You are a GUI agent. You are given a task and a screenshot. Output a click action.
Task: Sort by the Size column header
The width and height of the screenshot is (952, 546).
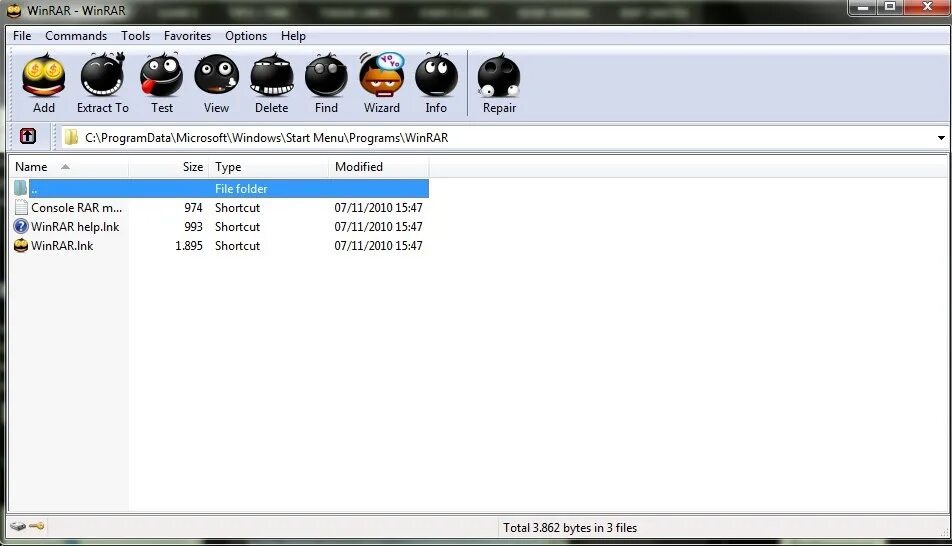(x=169, y=167)
